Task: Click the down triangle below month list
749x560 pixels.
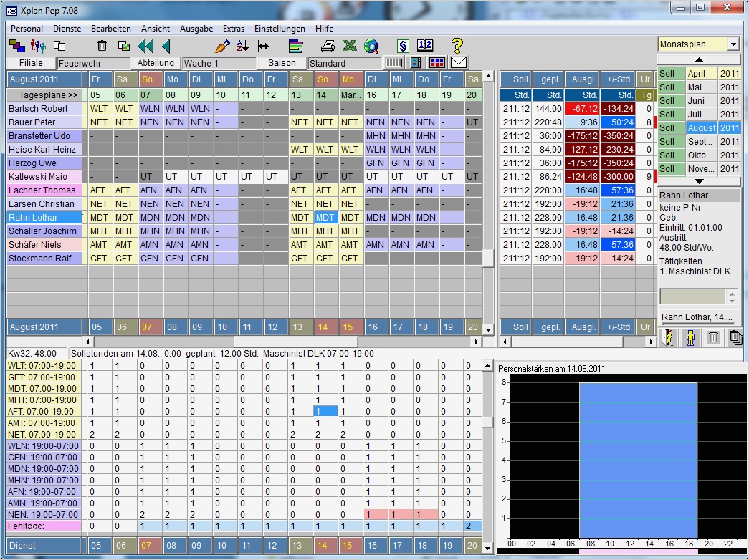Action: click(699, 181)
